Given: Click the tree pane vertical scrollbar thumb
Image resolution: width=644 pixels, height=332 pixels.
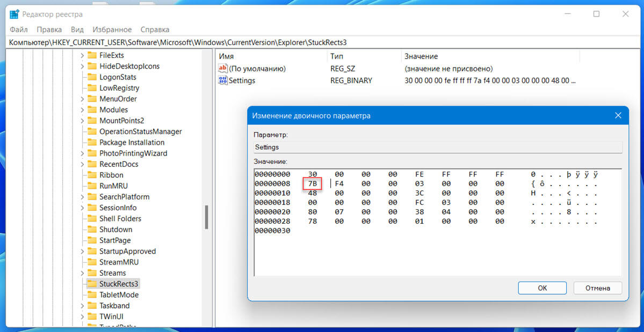Looking at the screenshot, I should [207, 217].
